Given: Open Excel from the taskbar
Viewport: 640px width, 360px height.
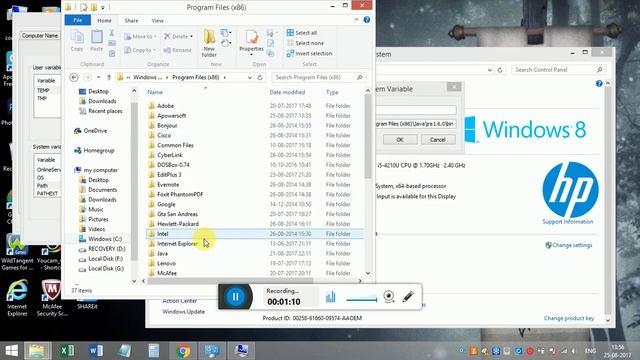Looking at the screenshot, I should pos(67,351).
